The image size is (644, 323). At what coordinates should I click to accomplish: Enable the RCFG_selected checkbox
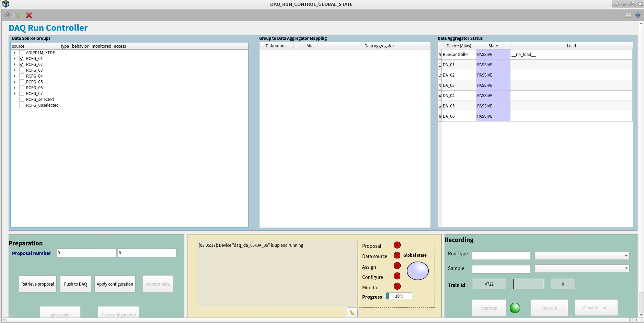point(22,99)
